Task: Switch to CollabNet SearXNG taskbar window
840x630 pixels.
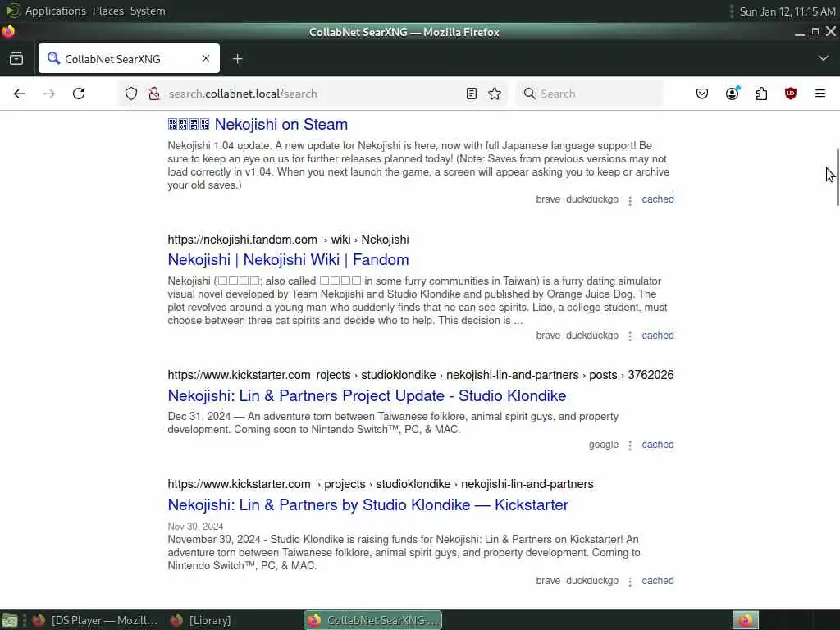Action: pyautogui.click(x=373, y=620)
